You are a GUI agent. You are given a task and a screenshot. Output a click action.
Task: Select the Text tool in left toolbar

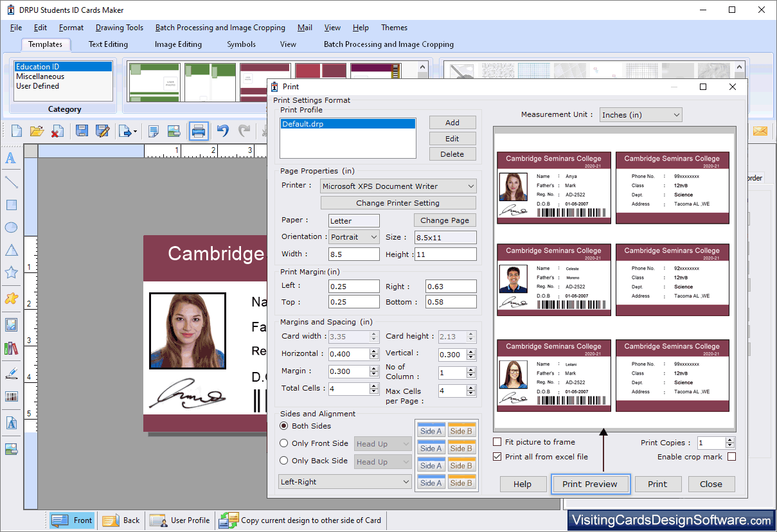tap(11, 157)
